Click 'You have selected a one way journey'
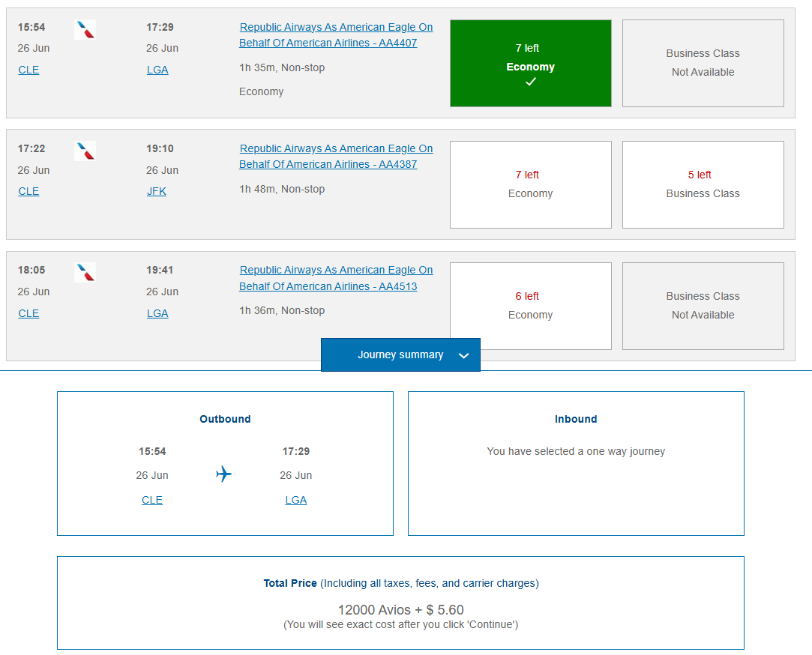Screen dimensions: 812x655 click(575, 451)
